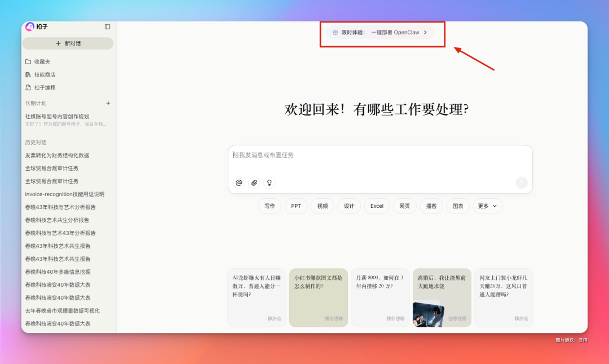Click the lightbulb suggestion icon

[269, 183]
